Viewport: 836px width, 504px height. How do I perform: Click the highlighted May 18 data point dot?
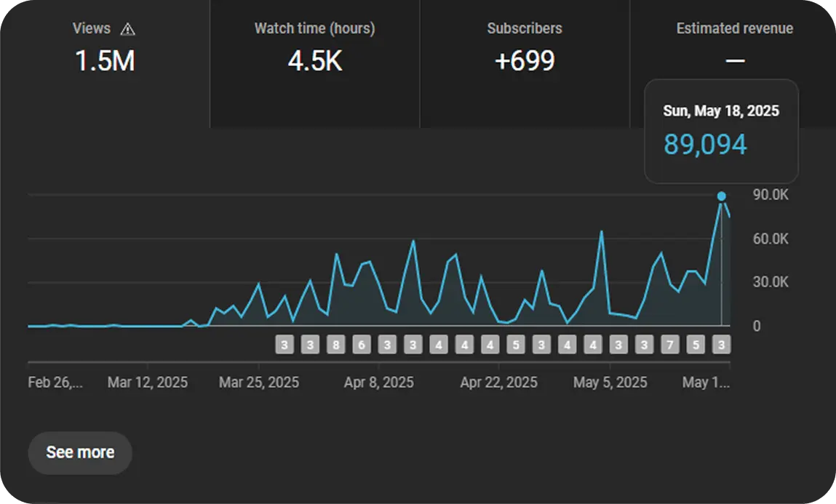click(721, 196)
